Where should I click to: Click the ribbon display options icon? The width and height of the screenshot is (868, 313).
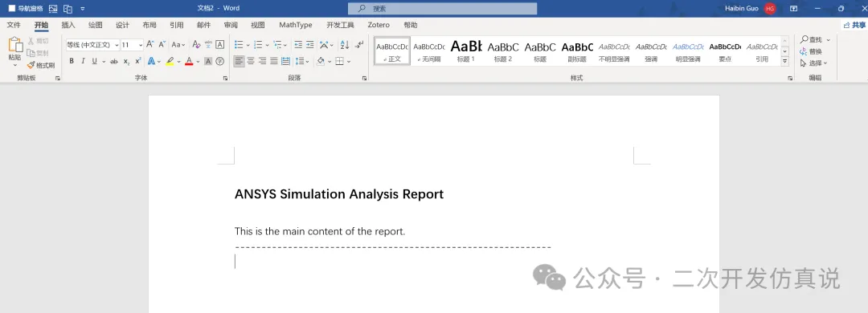pyautogui.click(x=793, y=8)
